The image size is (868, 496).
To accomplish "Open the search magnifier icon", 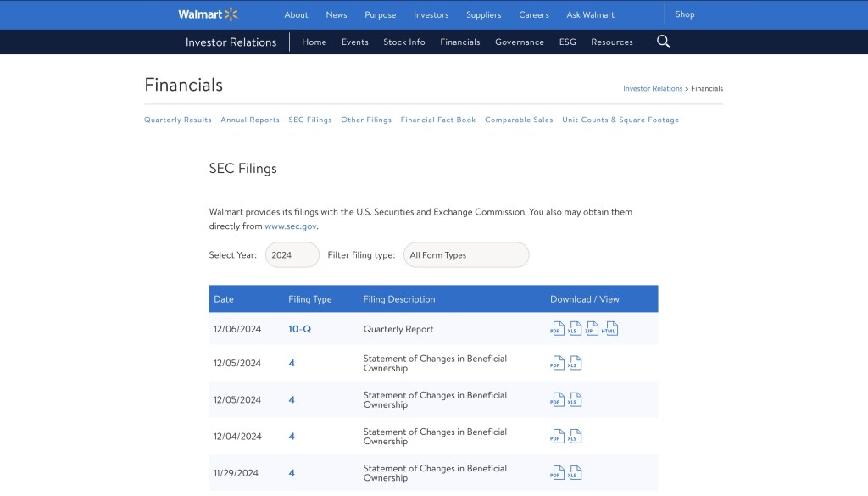I will 664,42.
